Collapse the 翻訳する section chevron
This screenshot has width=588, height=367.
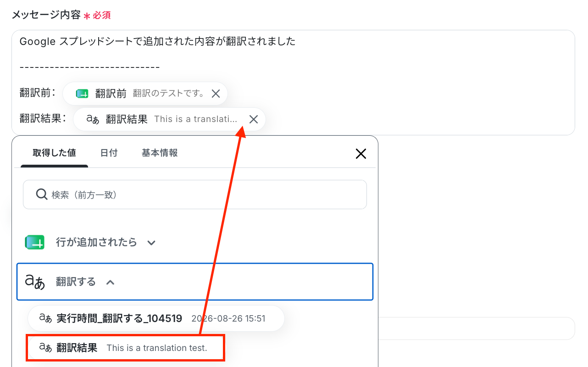(110, 282)
